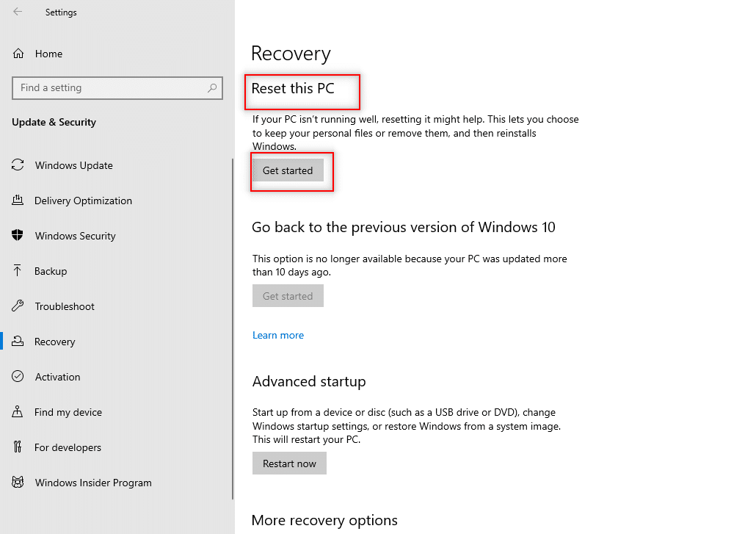This screenshot has width=756, height=534.
Task: Open the Activation page
Action: [57, 377]
